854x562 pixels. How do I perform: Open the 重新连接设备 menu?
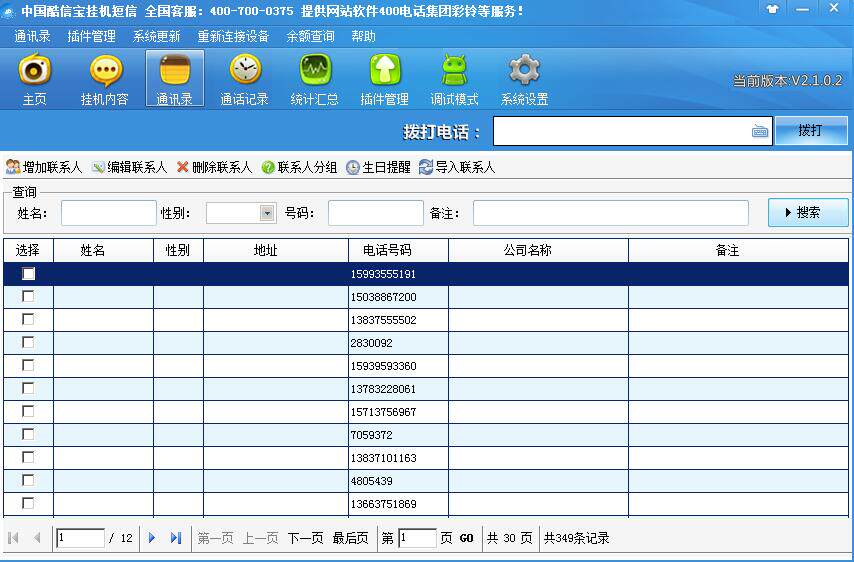[233, 36]
